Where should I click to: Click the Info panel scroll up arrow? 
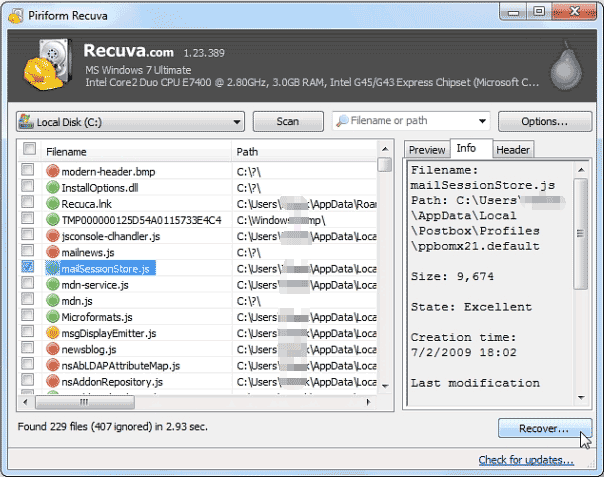[581, 170]
